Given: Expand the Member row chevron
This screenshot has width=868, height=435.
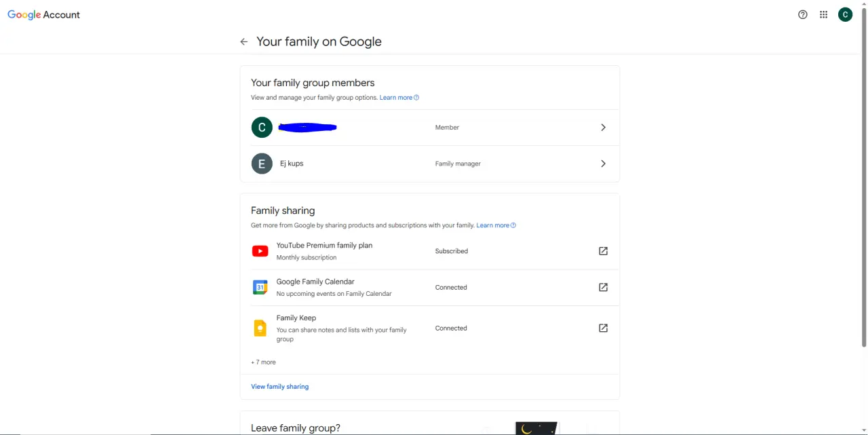Looking at the screenshot, I should (603, 128).
